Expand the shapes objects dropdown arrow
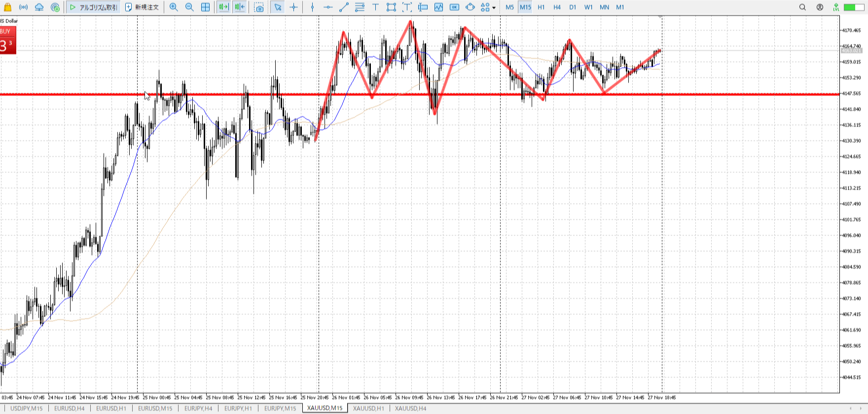Image resolution: width=868 pixels, height=414 pixels. [x=494, y=8]
